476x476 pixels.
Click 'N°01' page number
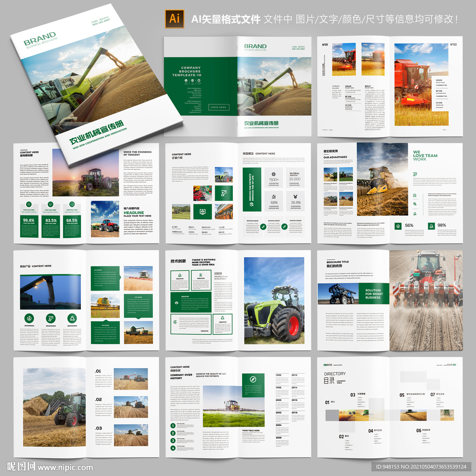click(325, 45)
